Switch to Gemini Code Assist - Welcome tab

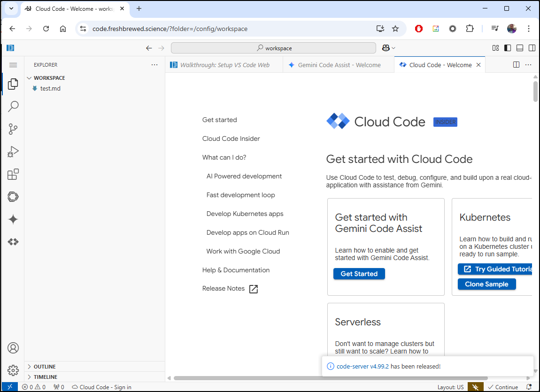[339, 65]
